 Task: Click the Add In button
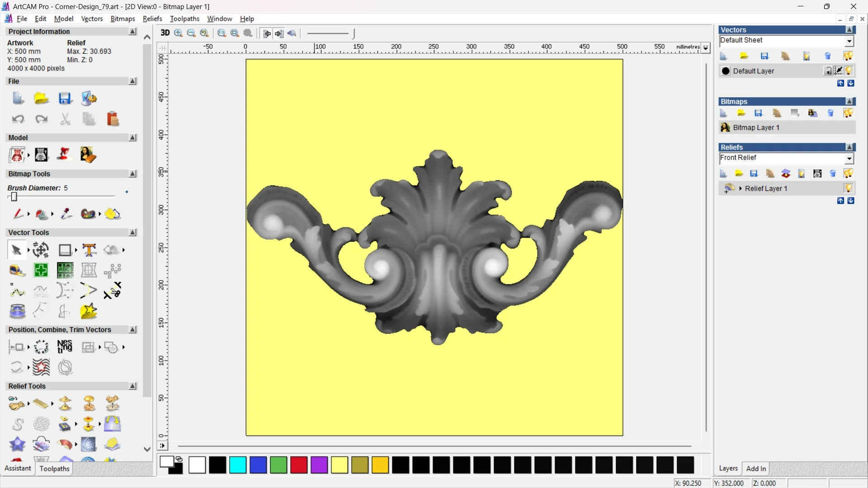[756, 469]
